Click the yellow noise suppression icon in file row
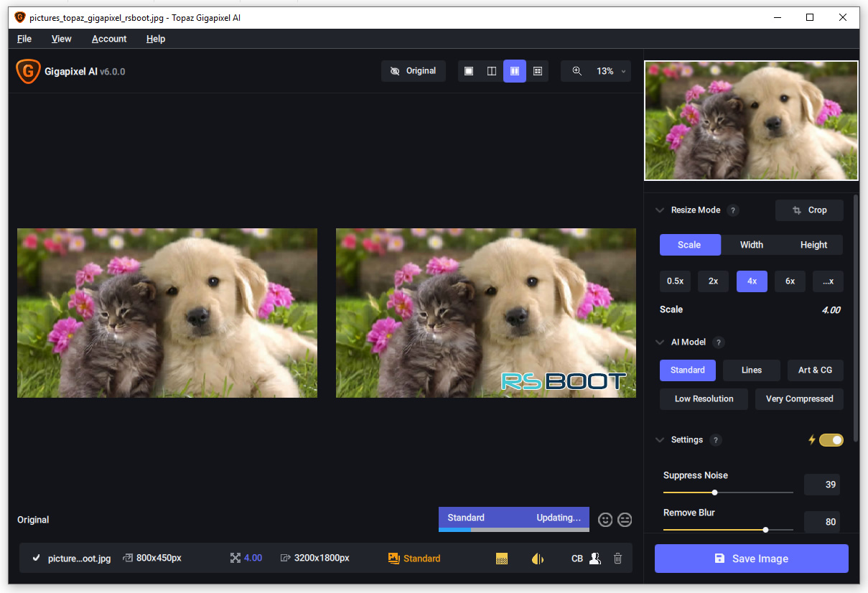This screenshot has height=593, width=868. 502,559
